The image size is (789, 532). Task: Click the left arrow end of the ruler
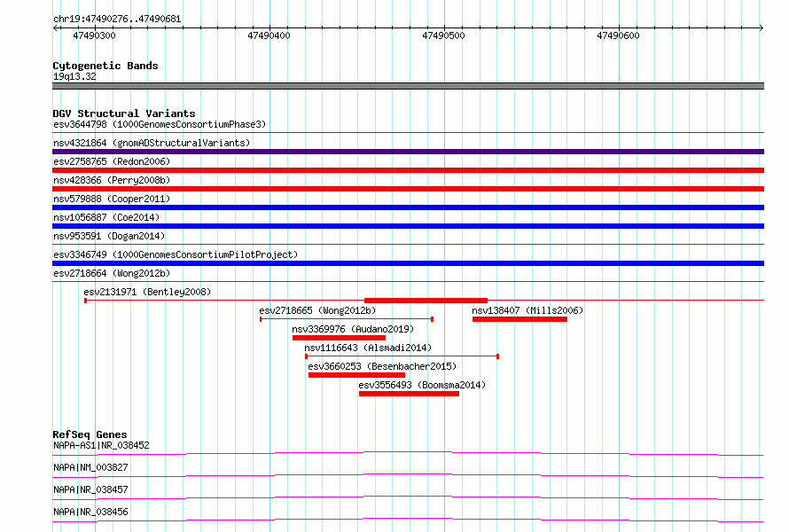(x=55, y=27)
